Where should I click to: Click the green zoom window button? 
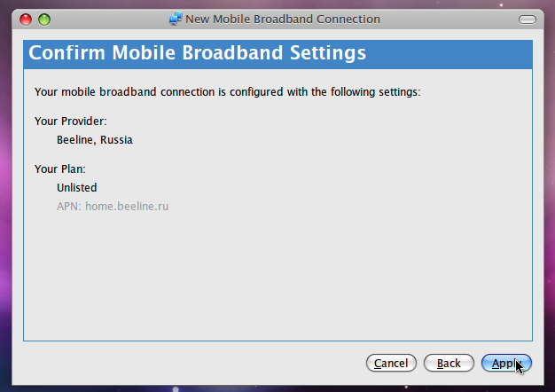coord(44,19)
